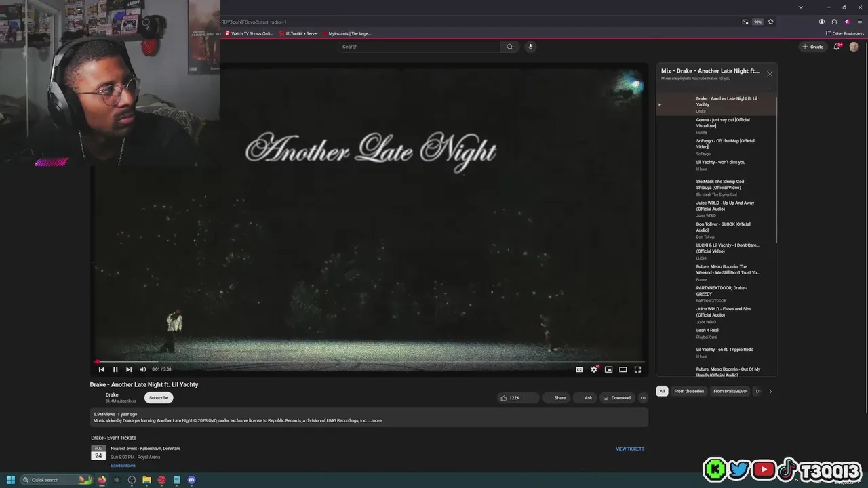The width and height of the screenshot is (868, 488).
Task: Play Don Toliver - GLOCK from mix
Action: click(716, 230)
